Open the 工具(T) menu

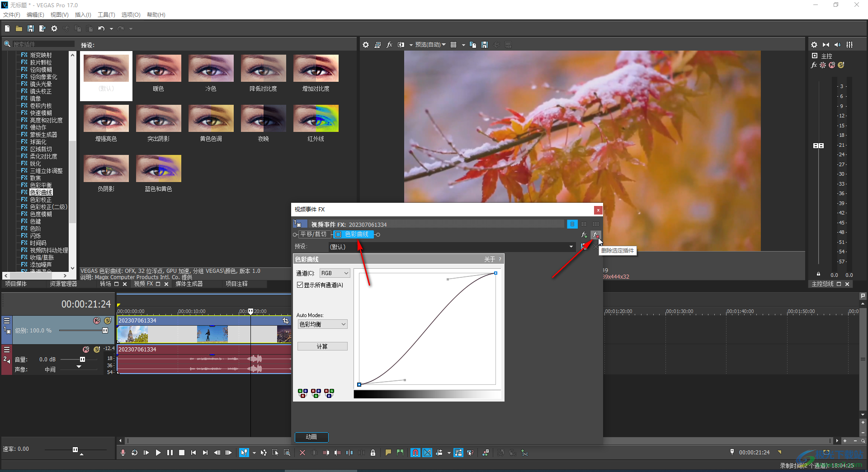click(x=106, y=14)
